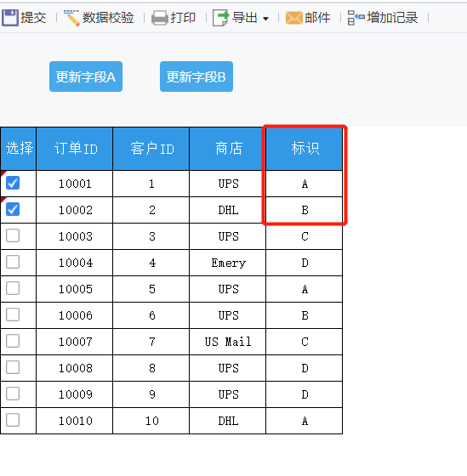Click the US Mail store cell
Viewport: 467px width, 476px height.
(x=228, y=342)
